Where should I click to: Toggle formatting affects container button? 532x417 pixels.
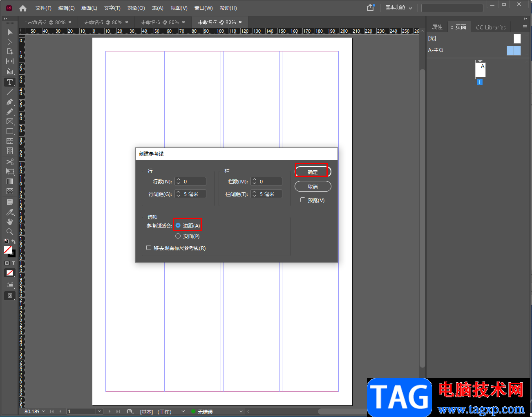(x=7, y=263)
